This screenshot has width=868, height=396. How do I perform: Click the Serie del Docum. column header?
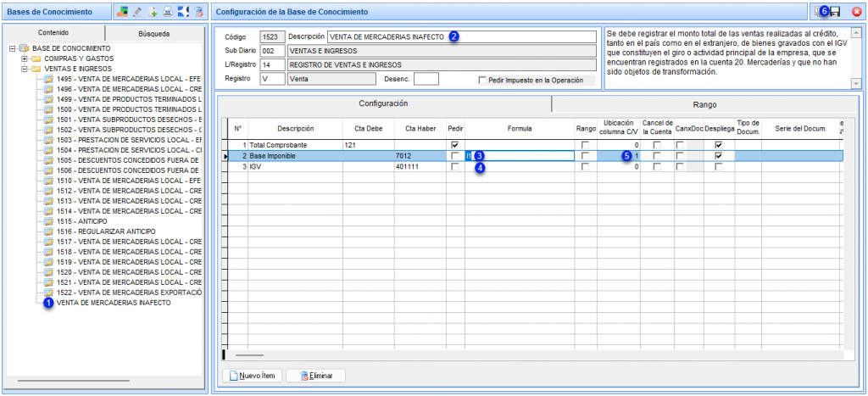[800, 129]
